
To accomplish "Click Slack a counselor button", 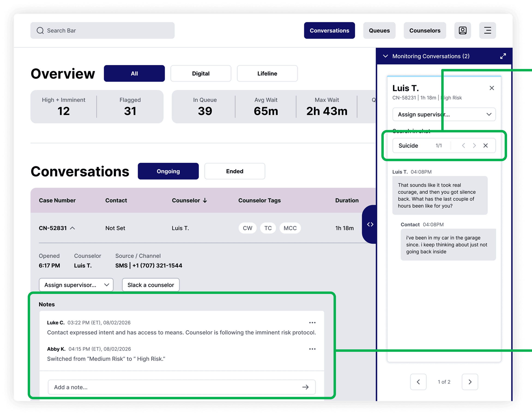I will click(151, 285).
